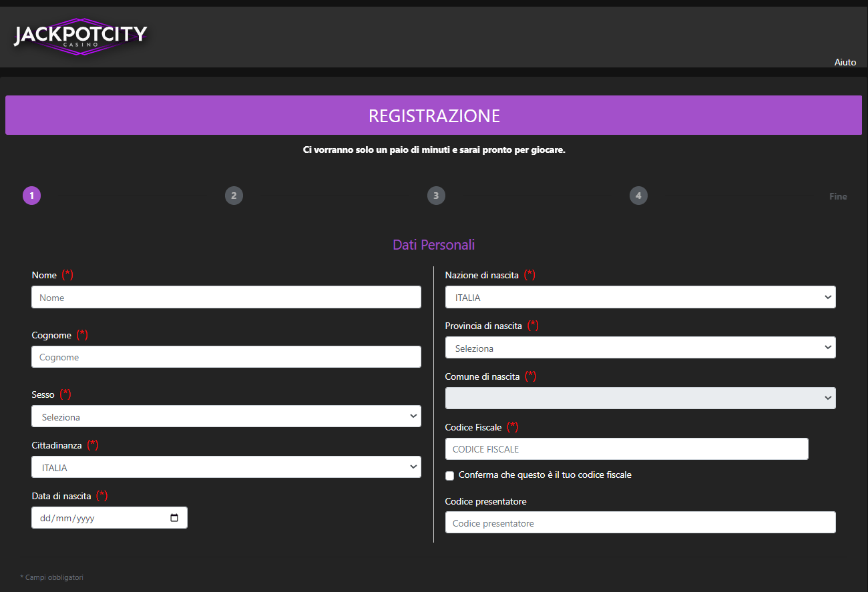This screenshot has width=868, height=592.
Task: Open the Nazione di nascita dropdown
Action: (640, 297)
